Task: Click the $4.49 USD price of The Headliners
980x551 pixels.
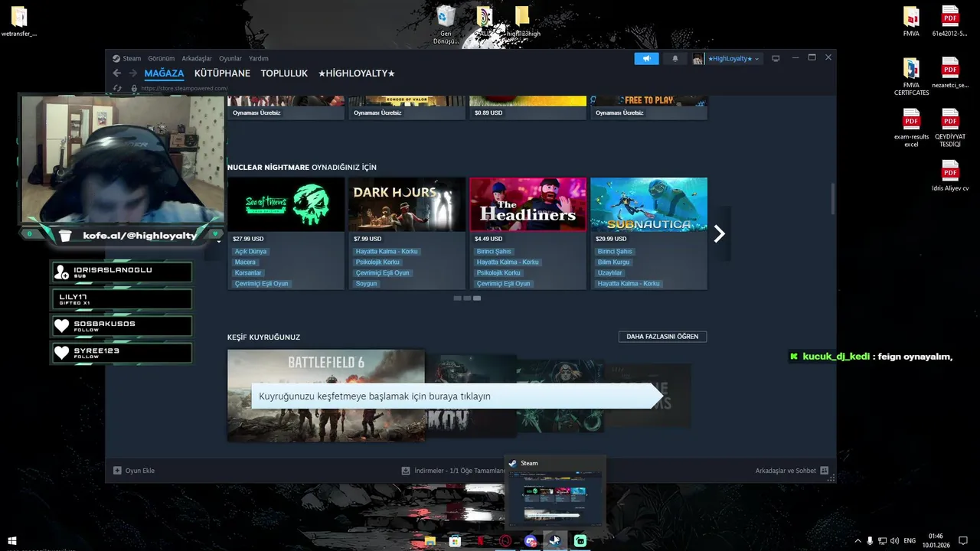Action: [x=488, y=239]
